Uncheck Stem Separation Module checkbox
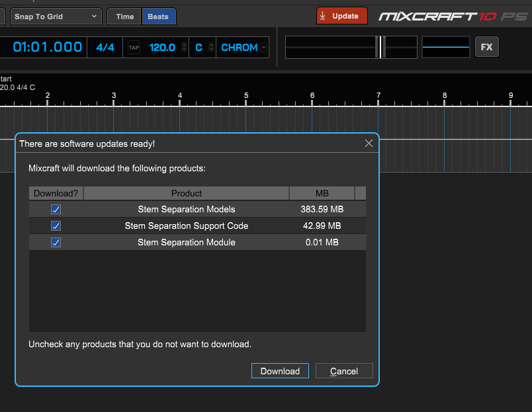Screen dimensions: 532x412 56,243
